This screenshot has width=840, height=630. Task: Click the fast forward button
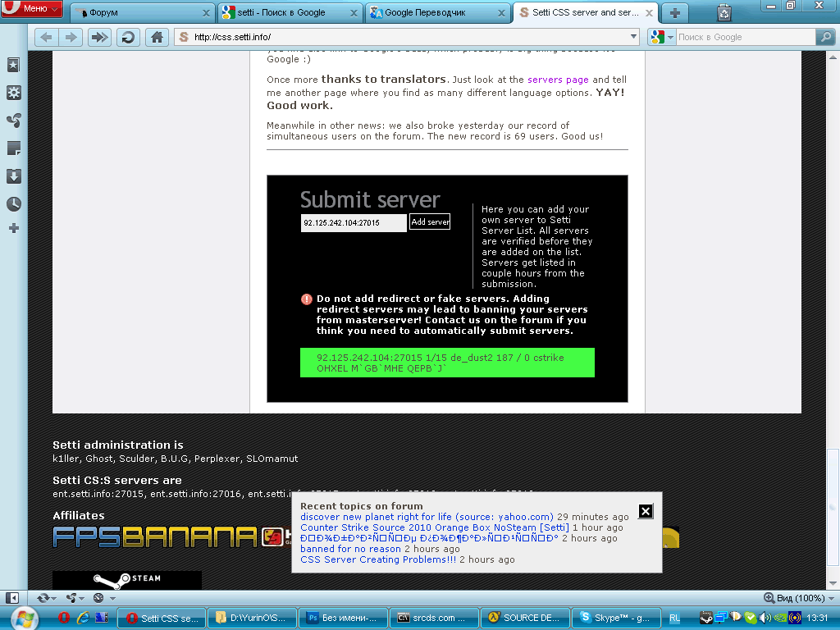coord(99,37)
